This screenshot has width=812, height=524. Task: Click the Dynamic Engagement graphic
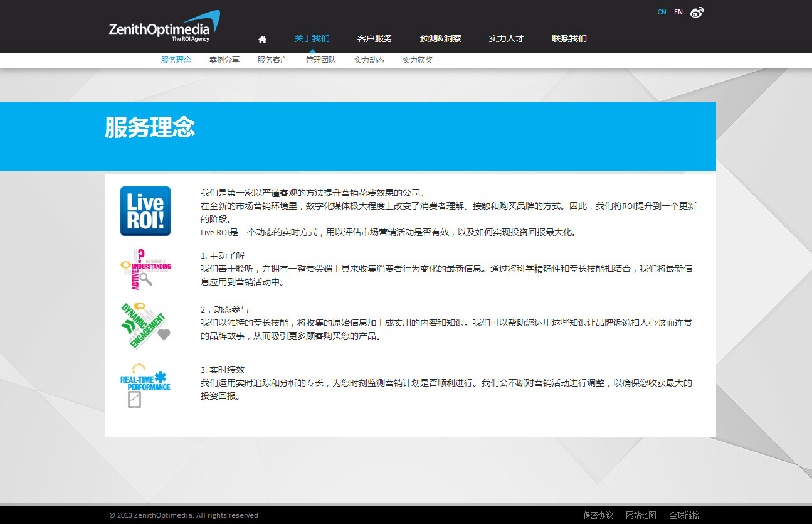click(x=145, y=325)
